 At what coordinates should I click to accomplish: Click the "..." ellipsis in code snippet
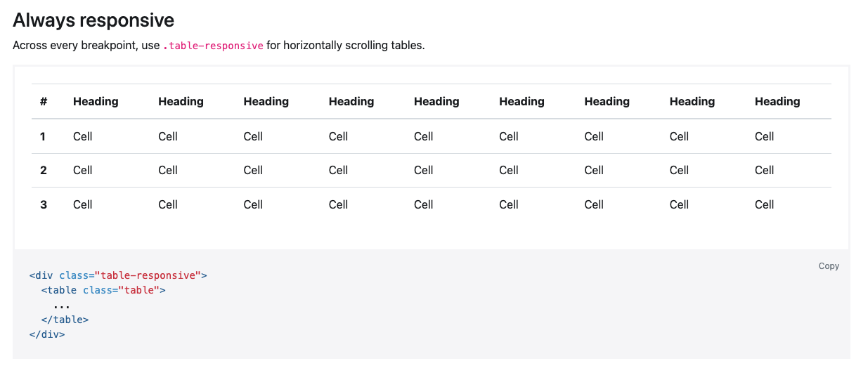click(x=62, y=305)
